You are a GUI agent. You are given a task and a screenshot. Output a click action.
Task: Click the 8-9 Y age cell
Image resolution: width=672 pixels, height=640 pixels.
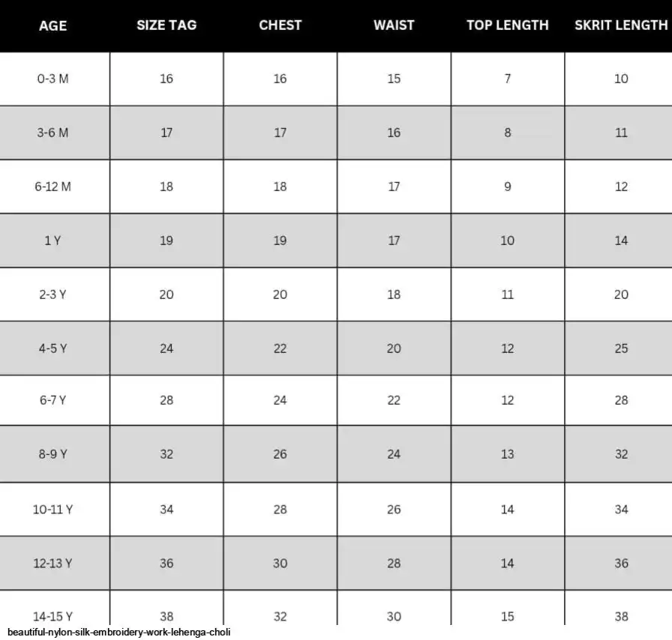(x=52, y=454)
